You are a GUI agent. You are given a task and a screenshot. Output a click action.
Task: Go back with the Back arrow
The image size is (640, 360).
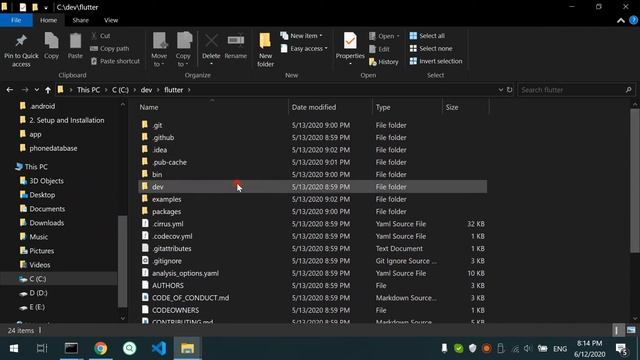click(x=10, y=90)
